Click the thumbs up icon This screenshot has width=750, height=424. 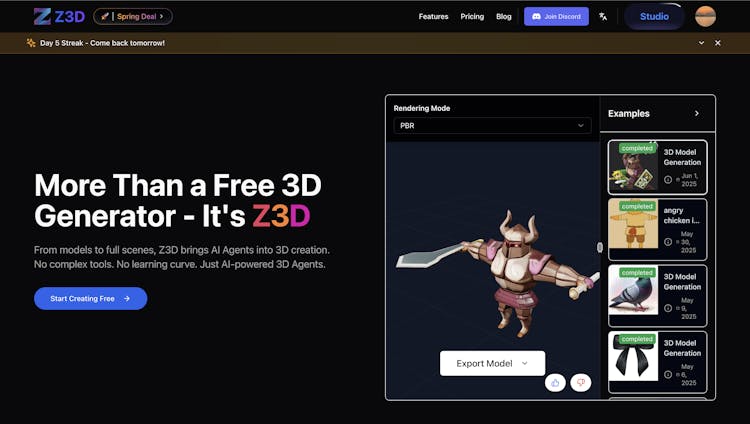[555, 382]
